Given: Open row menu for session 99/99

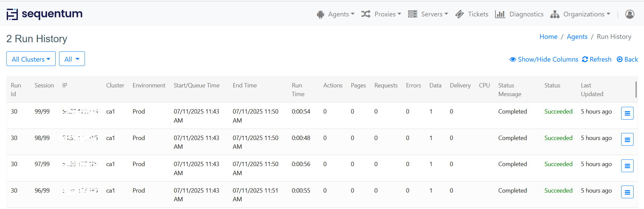Looking at the screenshot, I should point(627,113).
